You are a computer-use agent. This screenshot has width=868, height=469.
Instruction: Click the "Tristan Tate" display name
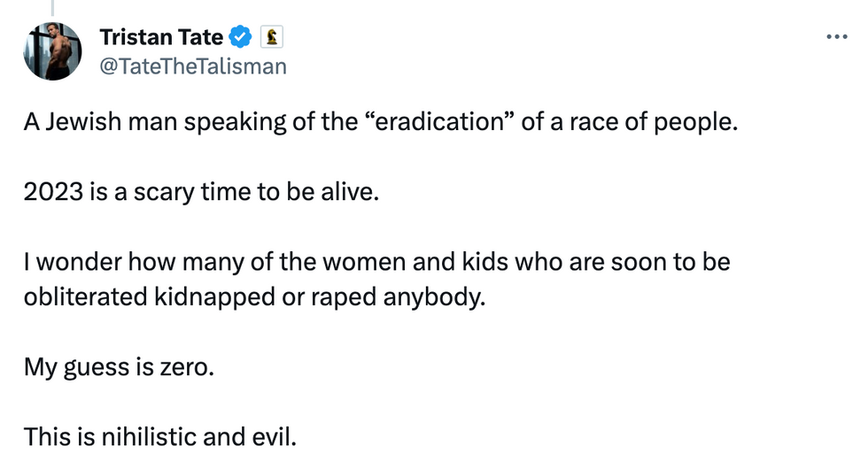(160, 38)
